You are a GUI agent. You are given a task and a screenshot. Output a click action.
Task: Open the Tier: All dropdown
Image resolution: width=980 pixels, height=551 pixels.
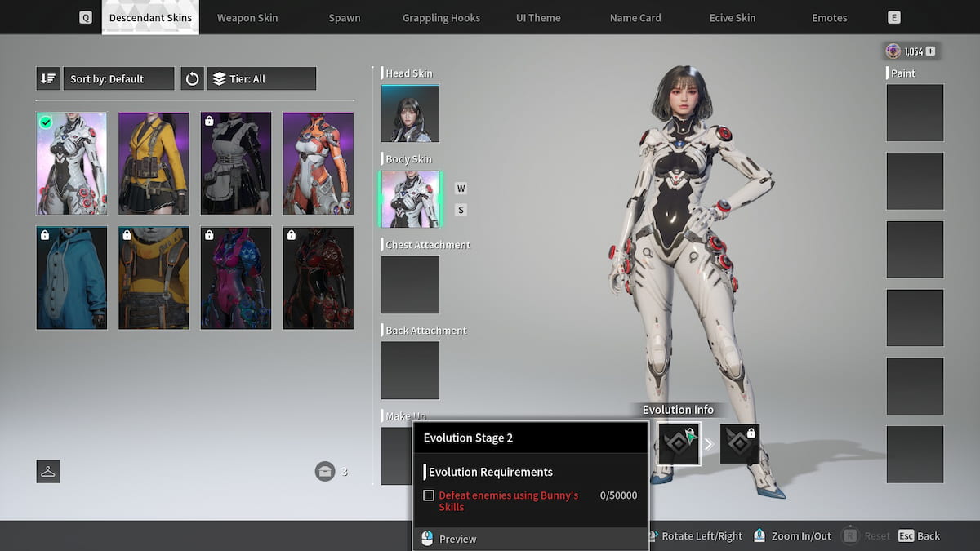pyautogui.click(x=261, y=78)
